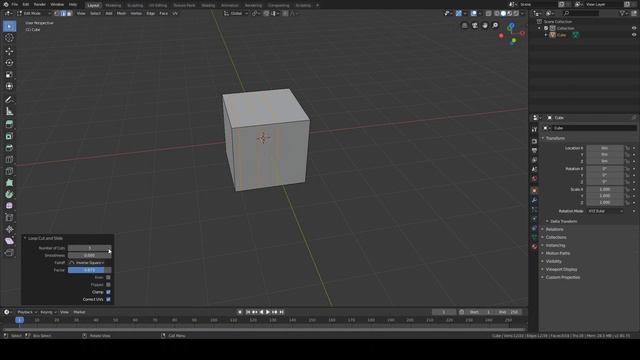This screenshot has width=640, height=360.
Task: Adjust the Factor slider value
Action: [89, 270]
